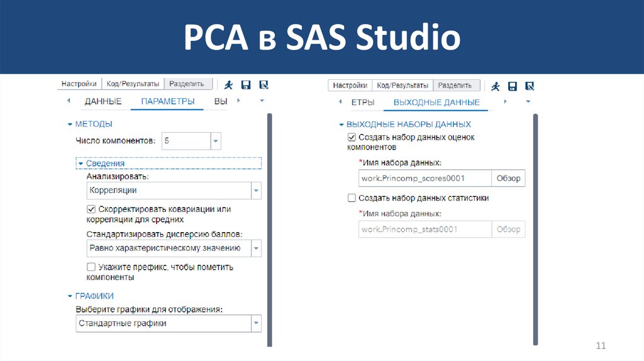Save the task in left panel toolbar
Image resolution: width=644 pixels, height=361 pixels.
246,85
